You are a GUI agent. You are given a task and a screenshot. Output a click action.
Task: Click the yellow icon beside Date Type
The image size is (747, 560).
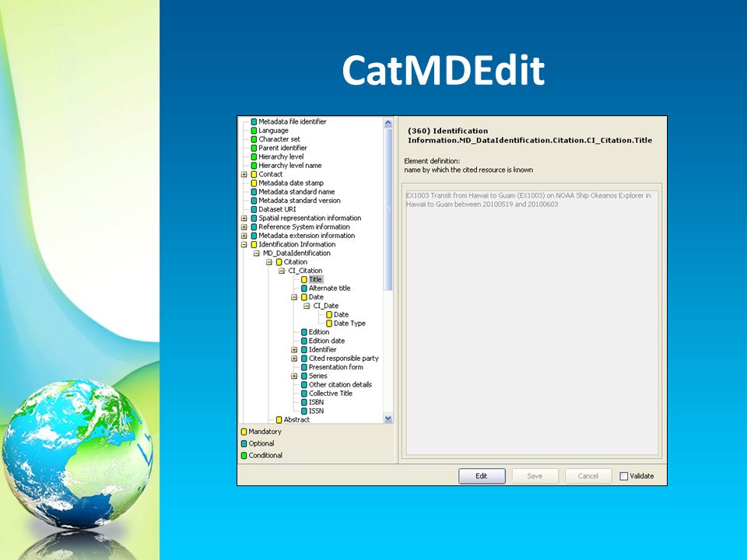pyautogui.click(x=329, y=324)
